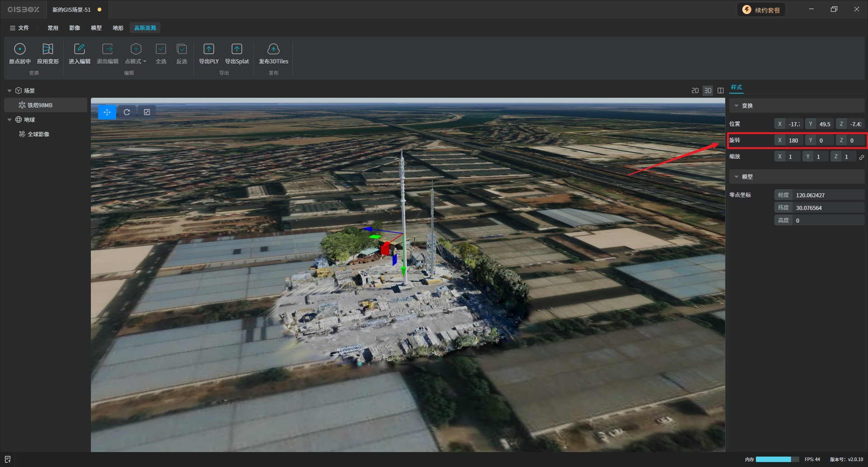Screen dimensions: 868x467
Task: Open the 文件 menu
Action: click(19, 28)
